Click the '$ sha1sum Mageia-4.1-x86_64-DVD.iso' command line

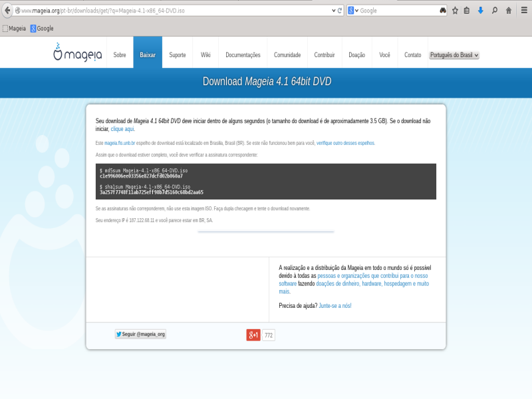click(145, 187)
